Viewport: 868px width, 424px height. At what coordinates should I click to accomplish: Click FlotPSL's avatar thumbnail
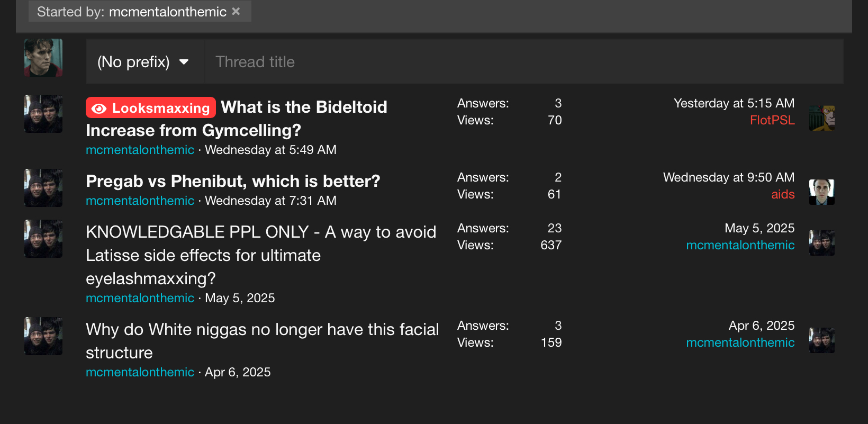point(821,118)
